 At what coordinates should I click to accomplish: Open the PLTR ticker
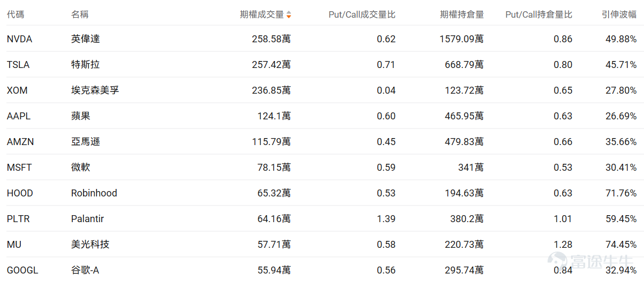[x=18, y=219]
